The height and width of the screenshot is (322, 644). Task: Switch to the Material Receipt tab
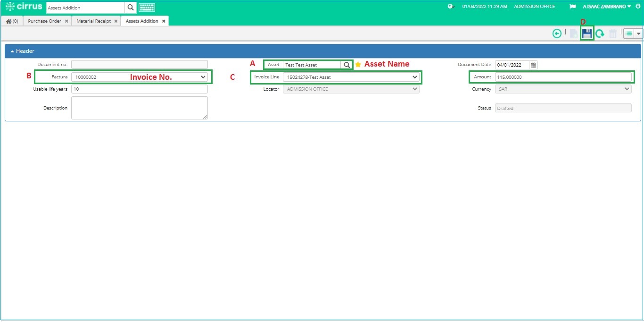coord(93,21)
